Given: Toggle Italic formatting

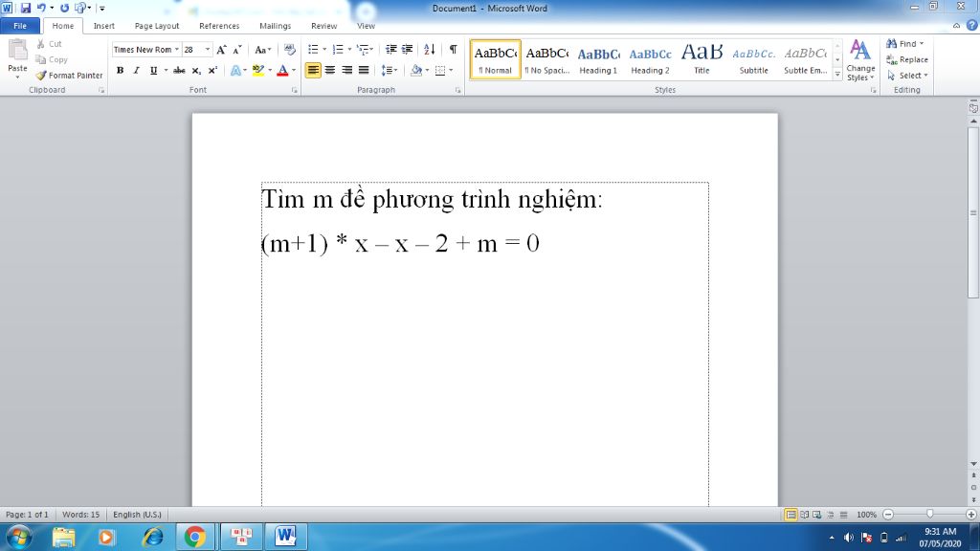Looking at the screenshot, I should (136, 71).
